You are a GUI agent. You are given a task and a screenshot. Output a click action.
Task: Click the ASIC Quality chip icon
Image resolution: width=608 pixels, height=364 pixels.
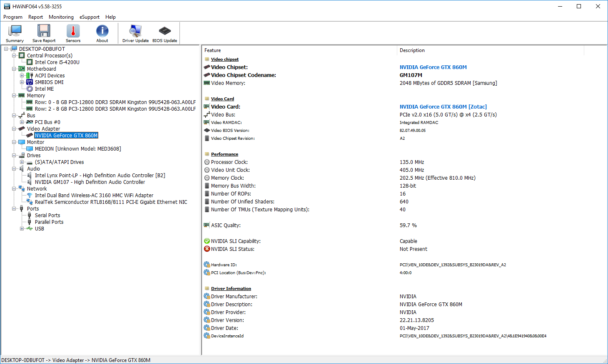coord(207,225)
